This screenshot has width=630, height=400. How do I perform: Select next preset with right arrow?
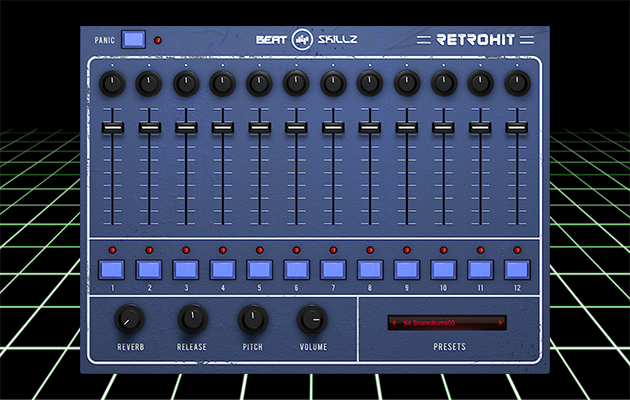(x=502, y=323)
